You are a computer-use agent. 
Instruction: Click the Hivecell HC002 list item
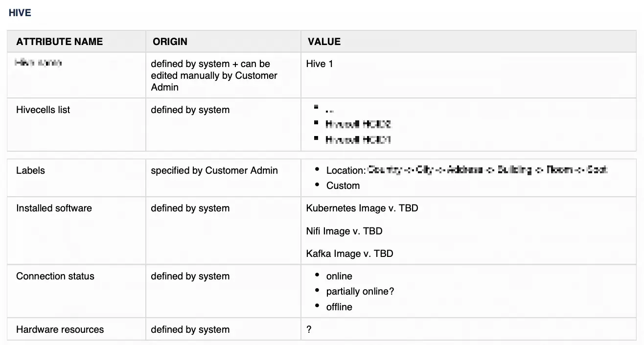(359, 124)
